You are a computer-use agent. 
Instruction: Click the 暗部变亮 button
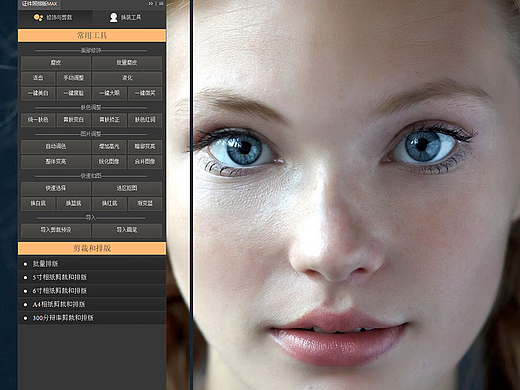[145, 146]
